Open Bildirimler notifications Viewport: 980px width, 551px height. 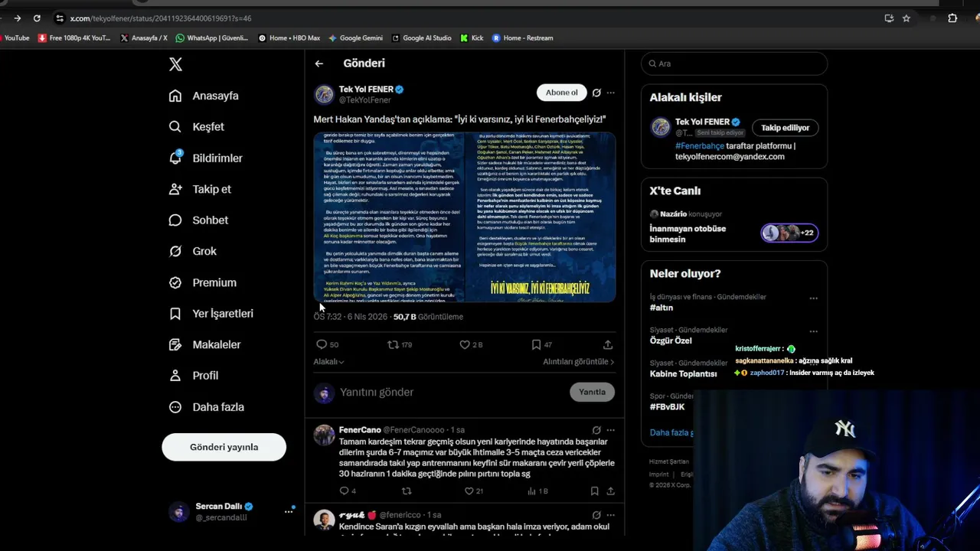pyautogui.click(x=205, y=158)
